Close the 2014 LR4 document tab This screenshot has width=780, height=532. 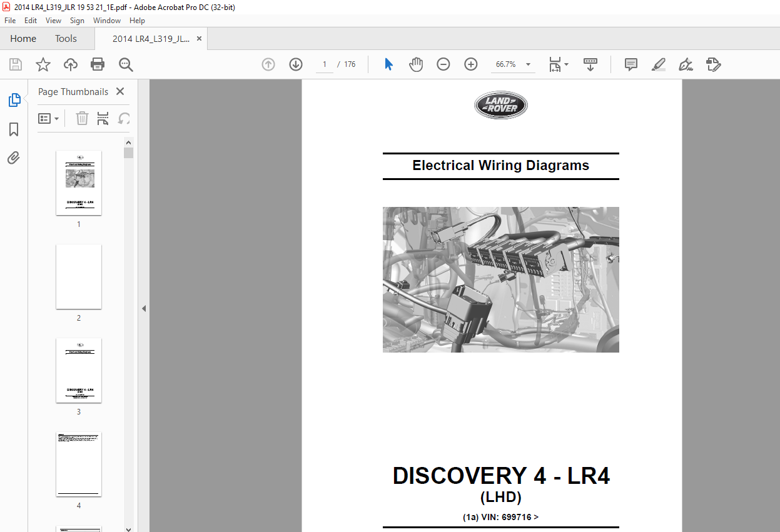coord(199,39)
